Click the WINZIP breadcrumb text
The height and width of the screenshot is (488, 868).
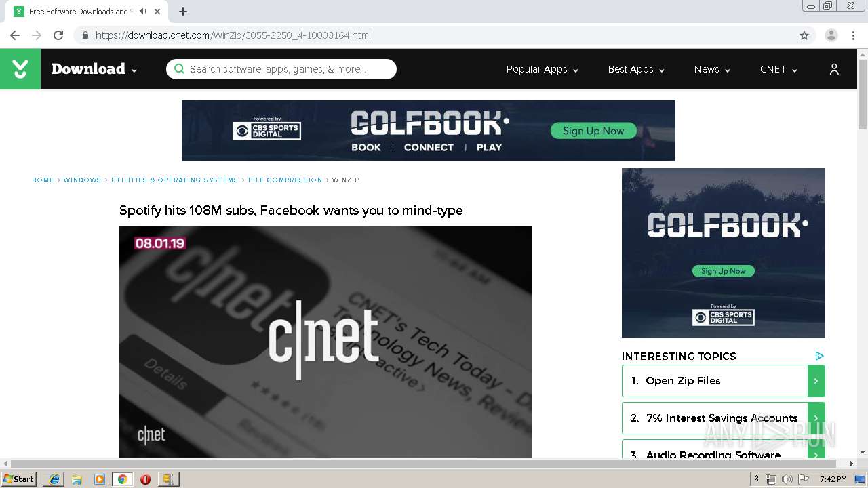click(346, 180)
